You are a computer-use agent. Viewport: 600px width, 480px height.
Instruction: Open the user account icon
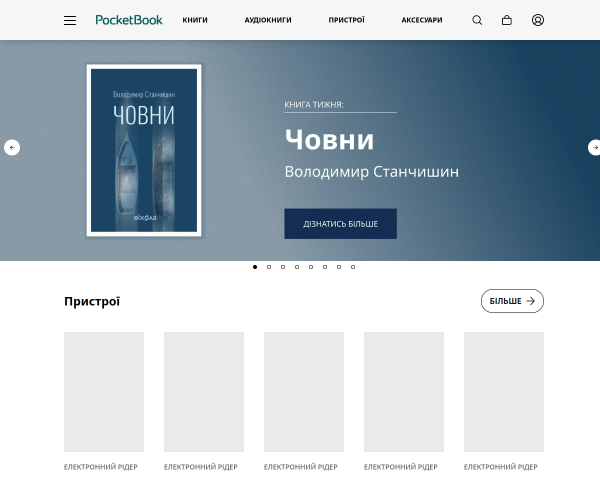coord(538,20)
